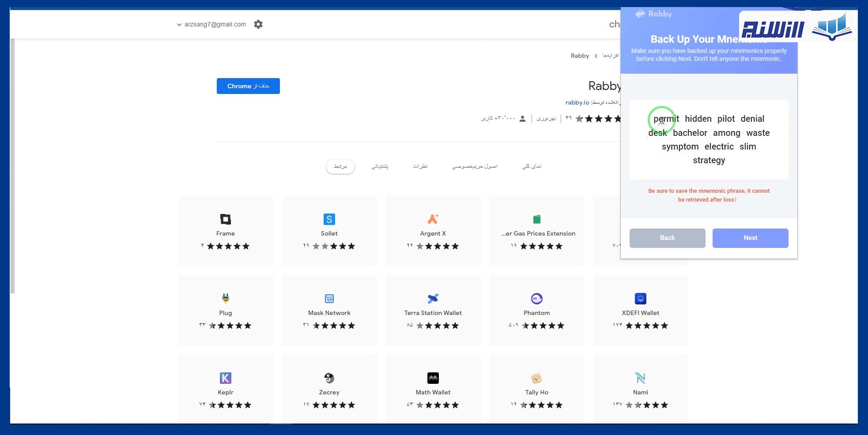This screenshot has width=868, height=435.
Task: Open the افزایه‌ها breadcrumb link
Action: 610,56
